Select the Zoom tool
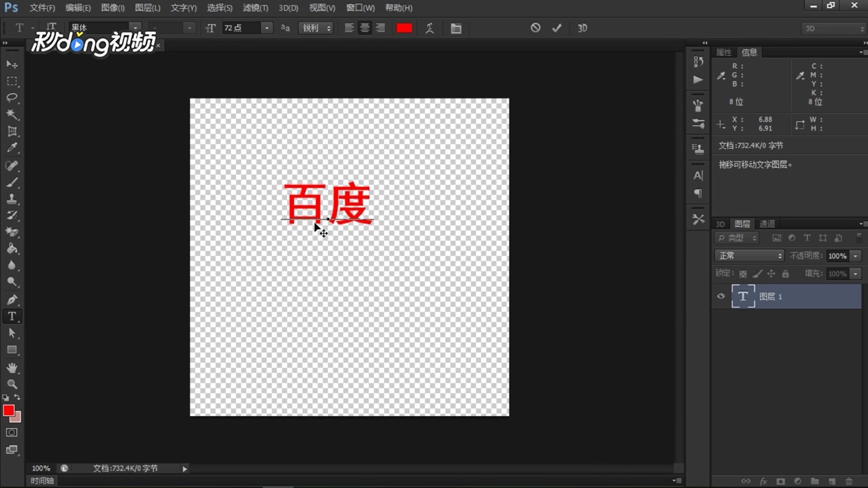 pos(12,385)
